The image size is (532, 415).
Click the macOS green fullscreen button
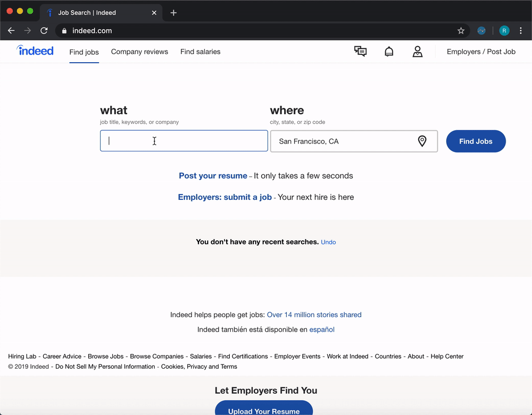click(30, 11)
